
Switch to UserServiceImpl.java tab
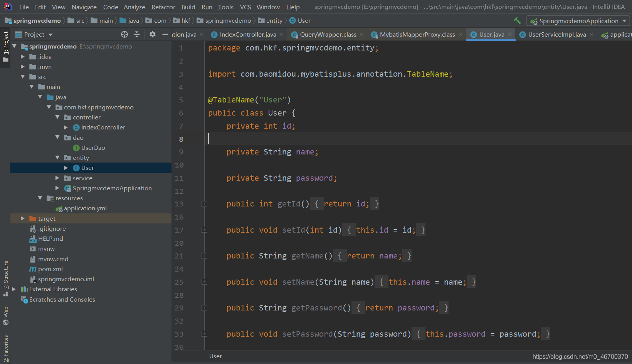pos(557,34)
